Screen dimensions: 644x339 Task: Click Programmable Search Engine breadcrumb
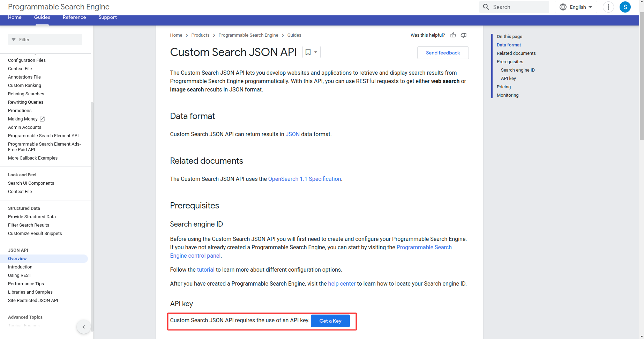248,35
